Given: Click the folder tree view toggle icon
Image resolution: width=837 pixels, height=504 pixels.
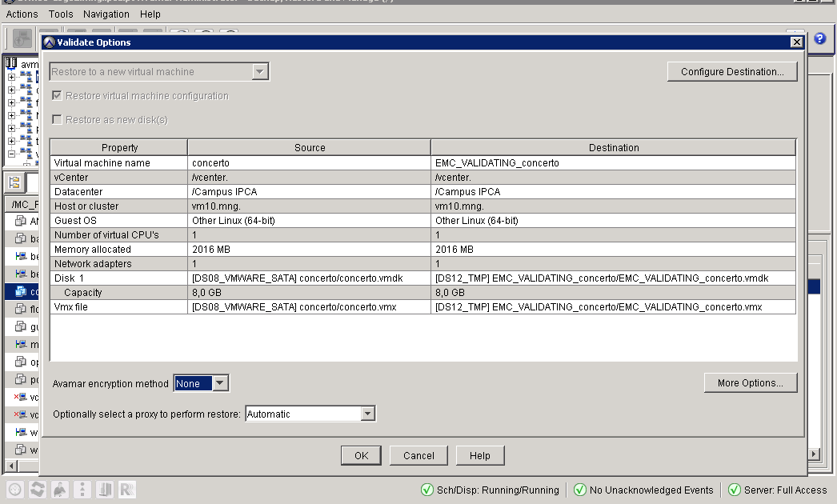Looking at the screenshot, I should tap(14, 182).
